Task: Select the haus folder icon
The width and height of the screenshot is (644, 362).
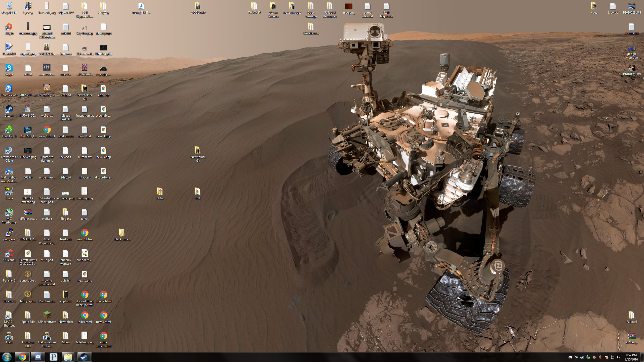Action: [x=594, y=8]
